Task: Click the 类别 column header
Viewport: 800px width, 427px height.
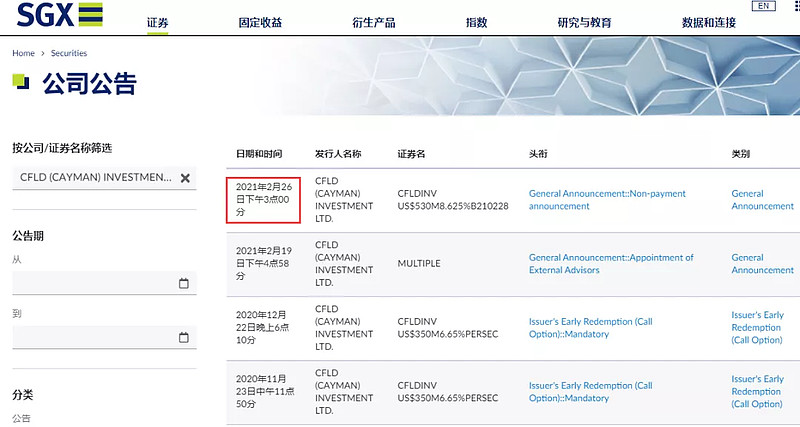Action: (x=740, y=154)
